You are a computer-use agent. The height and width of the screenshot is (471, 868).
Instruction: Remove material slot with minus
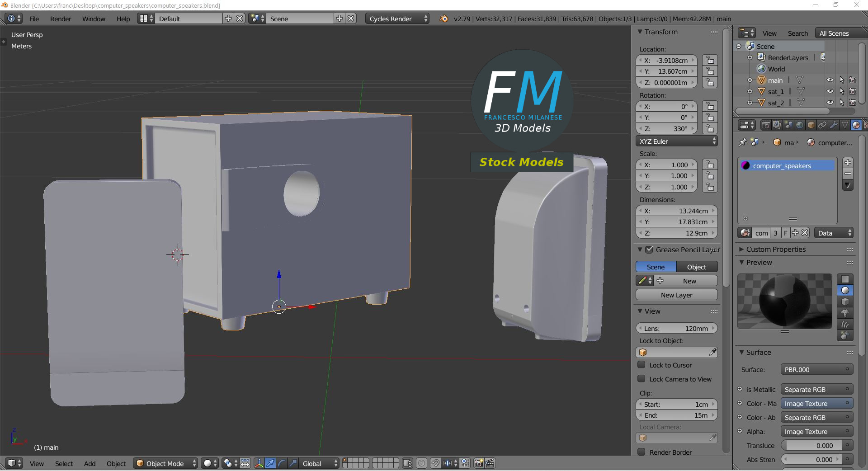(x=848, y=174)
